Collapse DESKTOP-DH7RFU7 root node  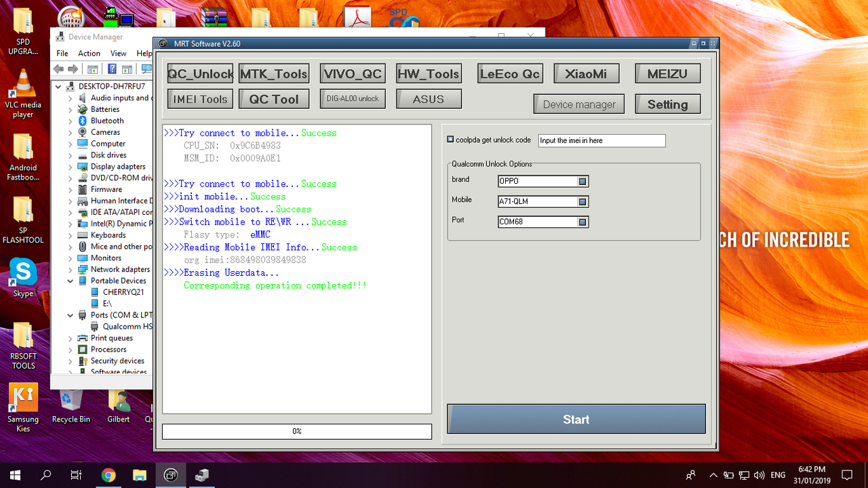[59, 86]
